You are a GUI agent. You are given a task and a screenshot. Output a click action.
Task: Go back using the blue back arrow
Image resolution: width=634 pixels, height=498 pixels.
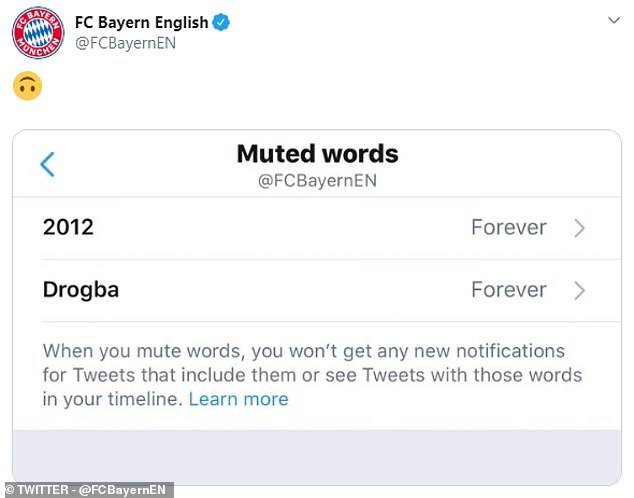pos(47,165)
